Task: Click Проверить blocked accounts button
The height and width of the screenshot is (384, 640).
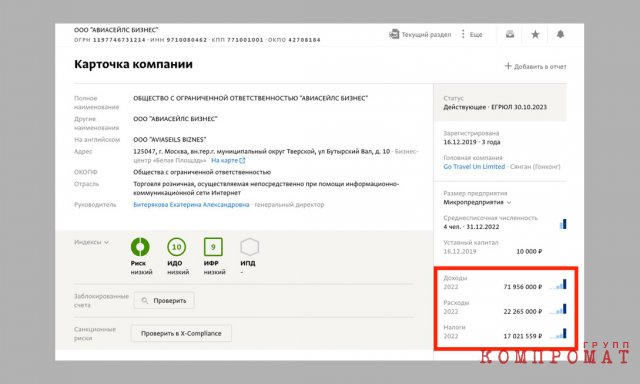Action: [x=164, y=301]
